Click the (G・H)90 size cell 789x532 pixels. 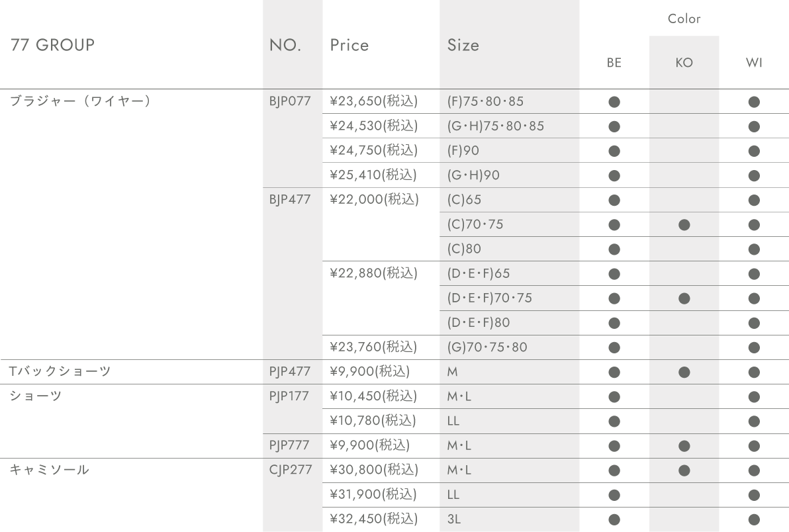[x=473, y=175]
